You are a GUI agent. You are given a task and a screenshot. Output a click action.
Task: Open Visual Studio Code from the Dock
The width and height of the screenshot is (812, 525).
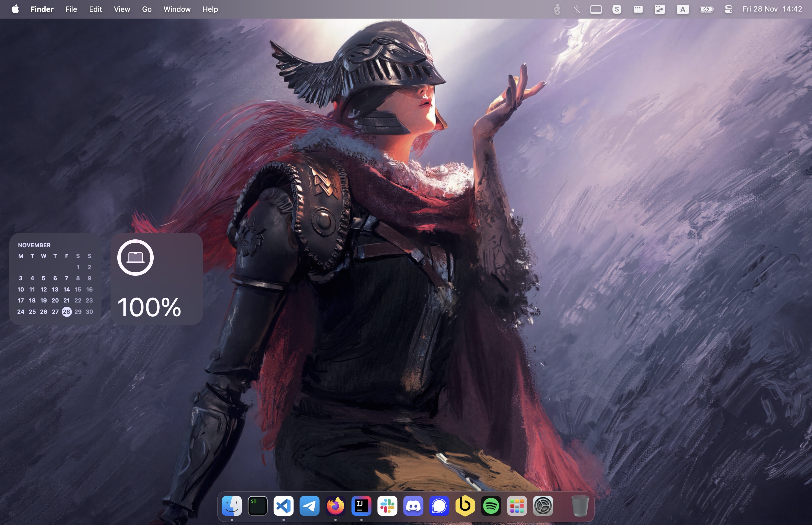click(x=284, y=506)
